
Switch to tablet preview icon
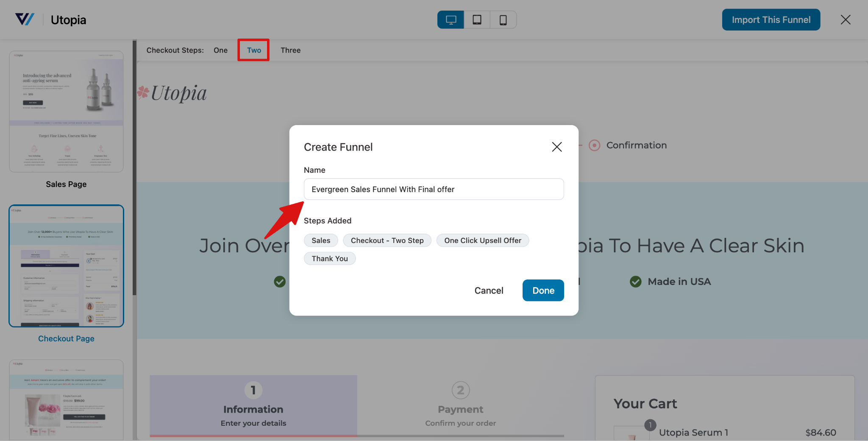point(477,20)
